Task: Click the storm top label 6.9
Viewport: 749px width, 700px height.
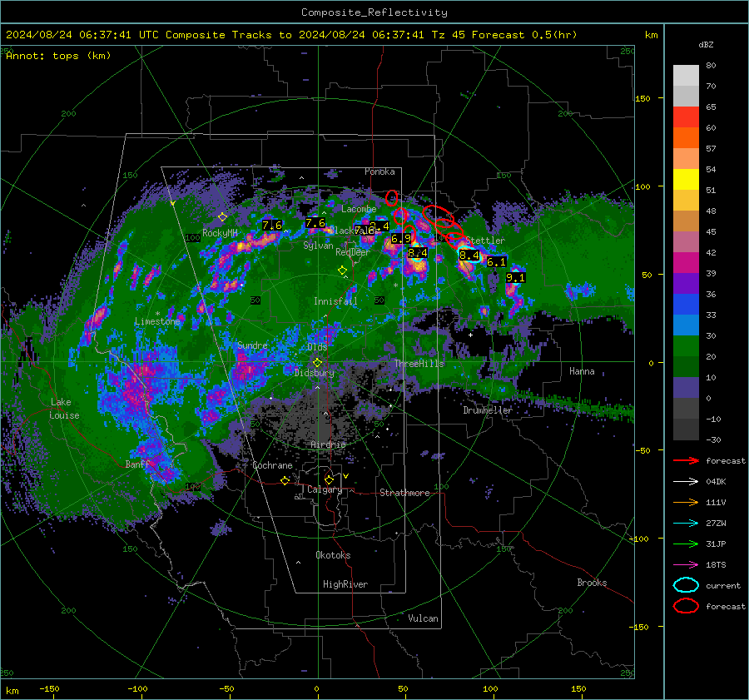Action: tap(400, 238)
